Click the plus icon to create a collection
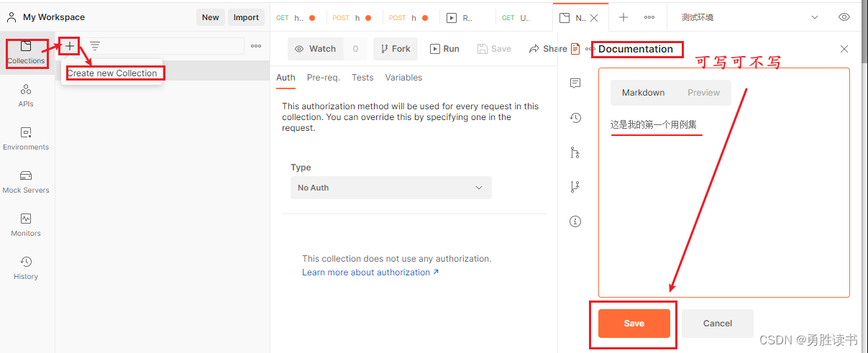Screen dimensions: 868x353 point(70,46)
